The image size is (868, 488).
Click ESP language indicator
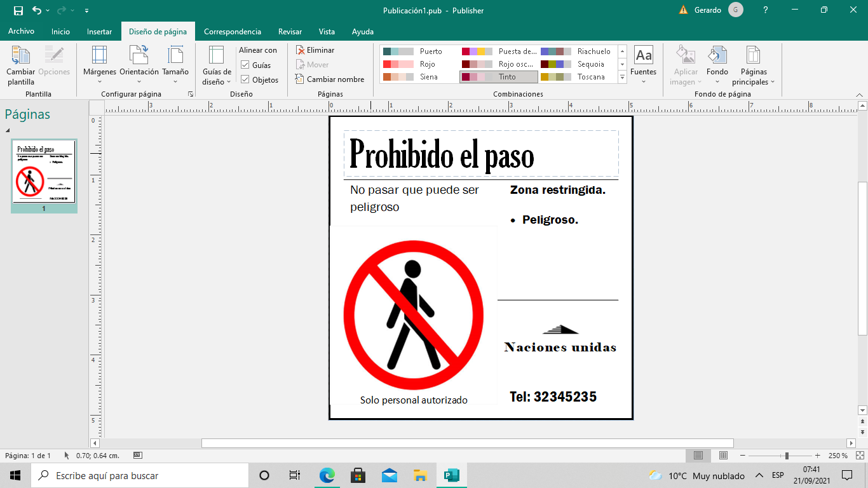(x=778, y=475)
